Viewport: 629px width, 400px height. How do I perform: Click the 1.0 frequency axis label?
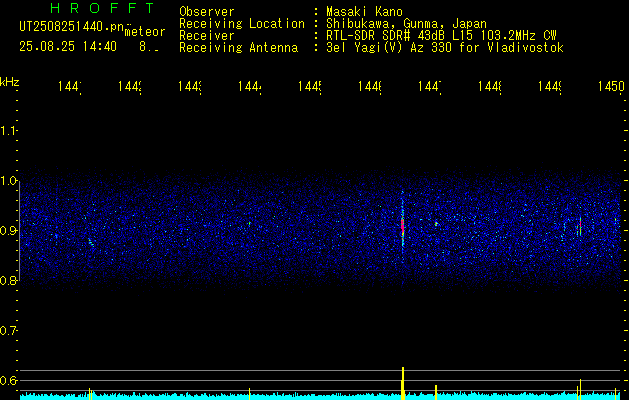click(x=8, y=181)
